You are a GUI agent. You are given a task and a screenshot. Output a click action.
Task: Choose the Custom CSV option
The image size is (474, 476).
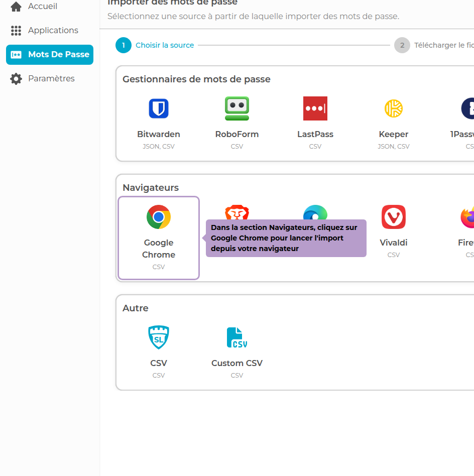pos(237,349)
